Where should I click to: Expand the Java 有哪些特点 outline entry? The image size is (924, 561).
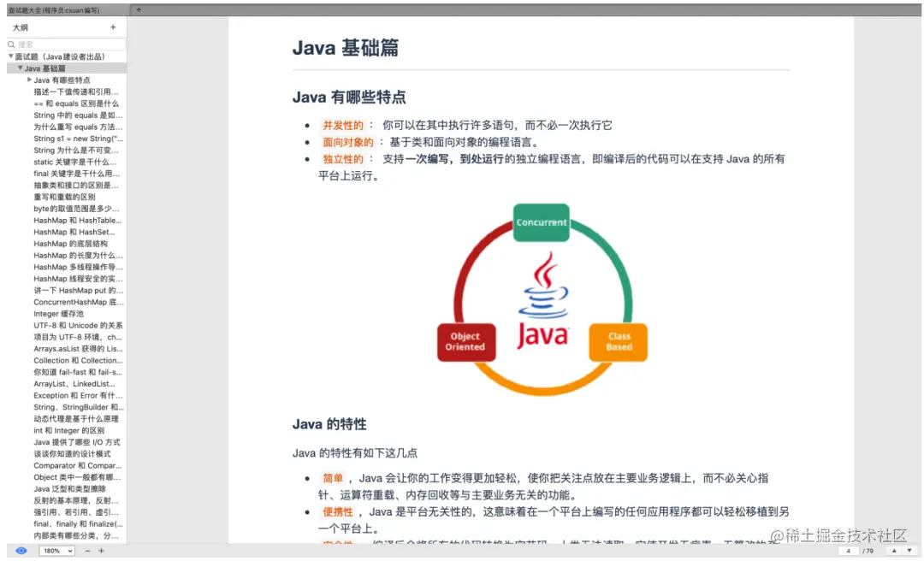coord(30,80)
